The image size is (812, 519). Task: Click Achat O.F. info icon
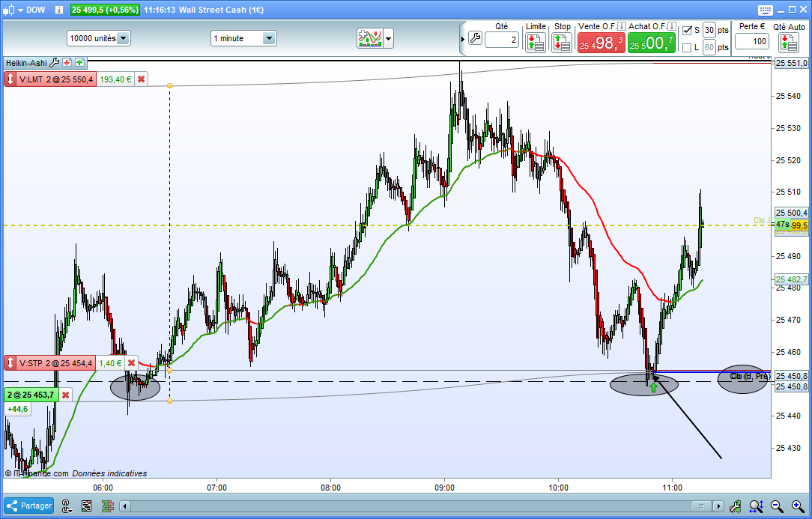pyautogui.click(x=672, y=26)
